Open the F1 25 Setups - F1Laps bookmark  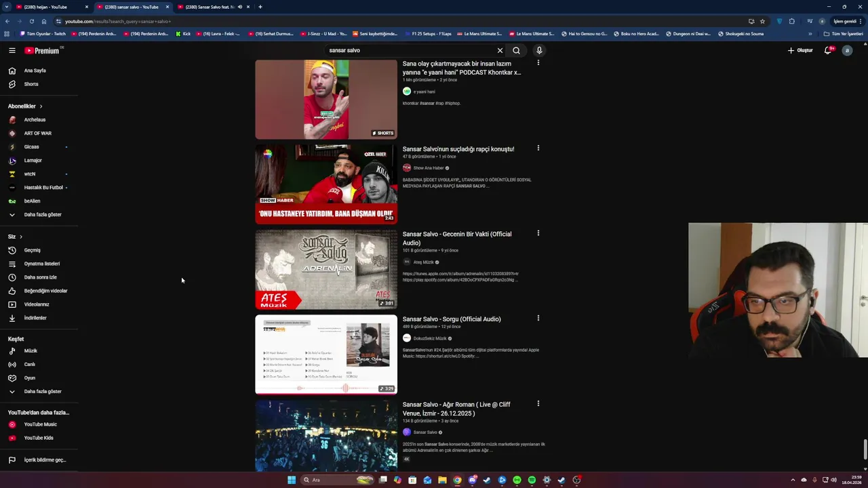click(428, 33)
